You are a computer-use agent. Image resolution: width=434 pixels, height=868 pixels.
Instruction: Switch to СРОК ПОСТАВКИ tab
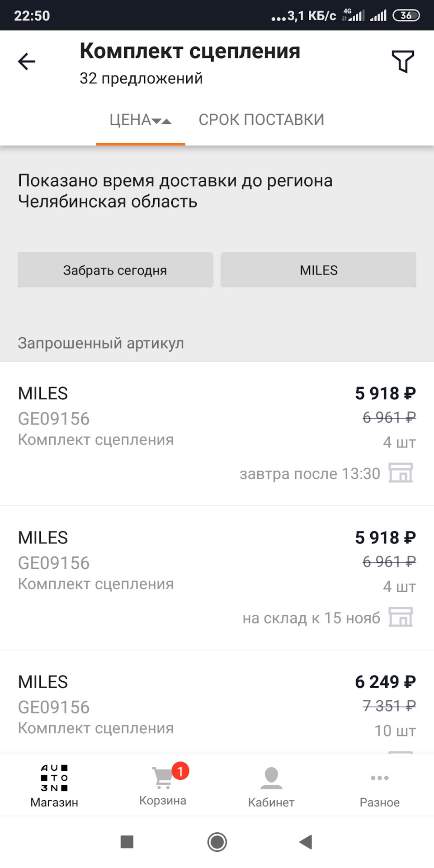[x=261, y=120]
